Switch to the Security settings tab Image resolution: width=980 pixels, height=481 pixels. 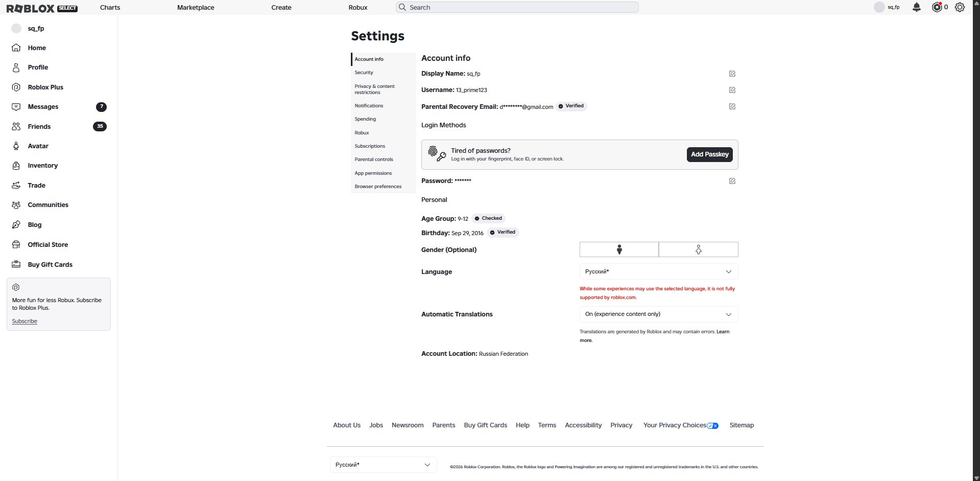[x=384, y=73]
